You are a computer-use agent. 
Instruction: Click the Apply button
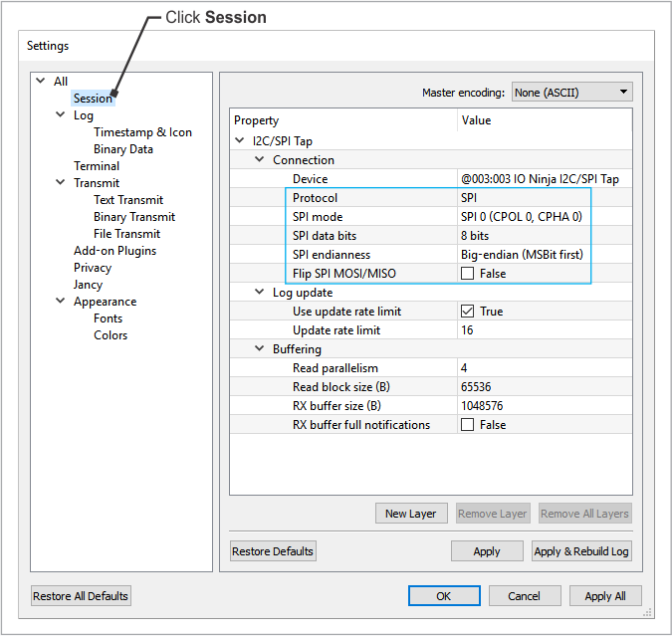pyautogui.click(x=487, y=551)
